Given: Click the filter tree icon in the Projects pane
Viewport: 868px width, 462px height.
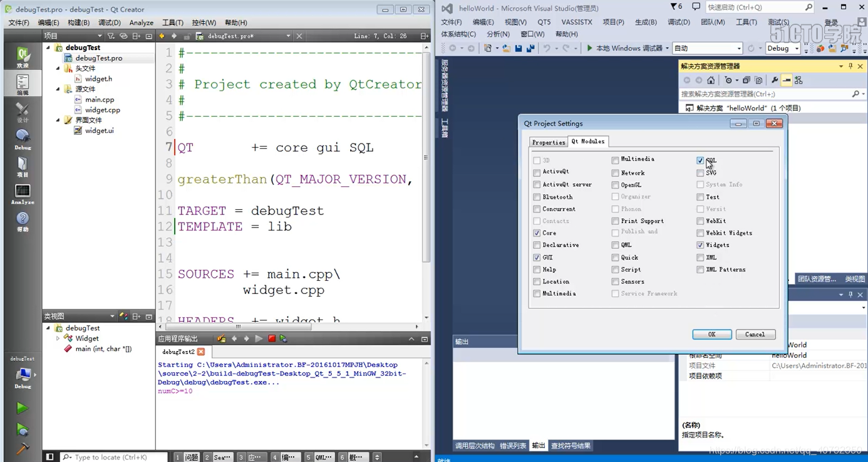Looking at the screenshot, I should [x=111, y=36].
